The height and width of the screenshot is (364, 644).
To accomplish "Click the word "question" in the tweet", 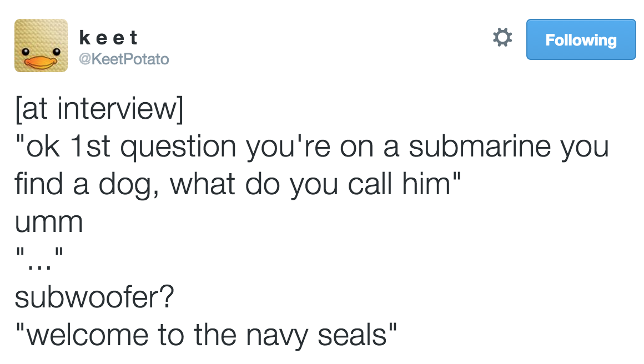I will [x=178, y=147].
